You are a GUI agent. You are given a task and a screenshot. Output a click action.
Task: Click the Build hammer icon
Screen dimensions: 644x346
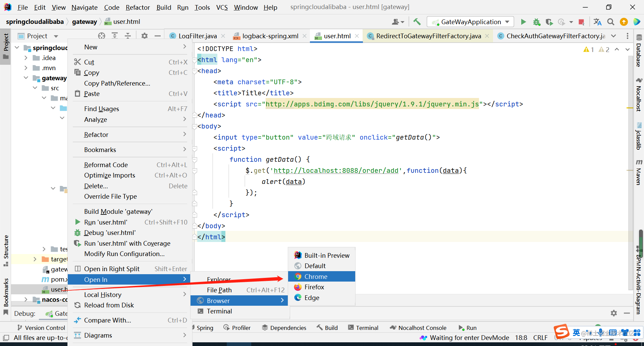coord(417,22)
